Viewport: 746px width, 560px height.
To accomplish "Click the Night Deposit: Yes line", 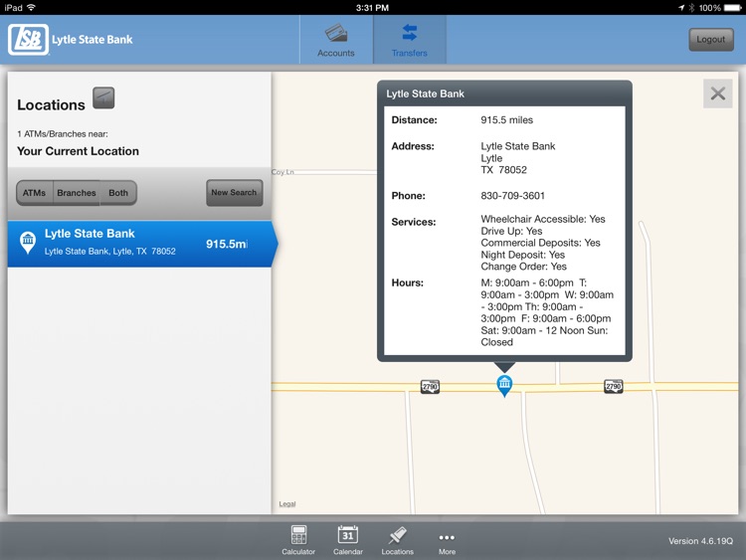I will 522,255.
